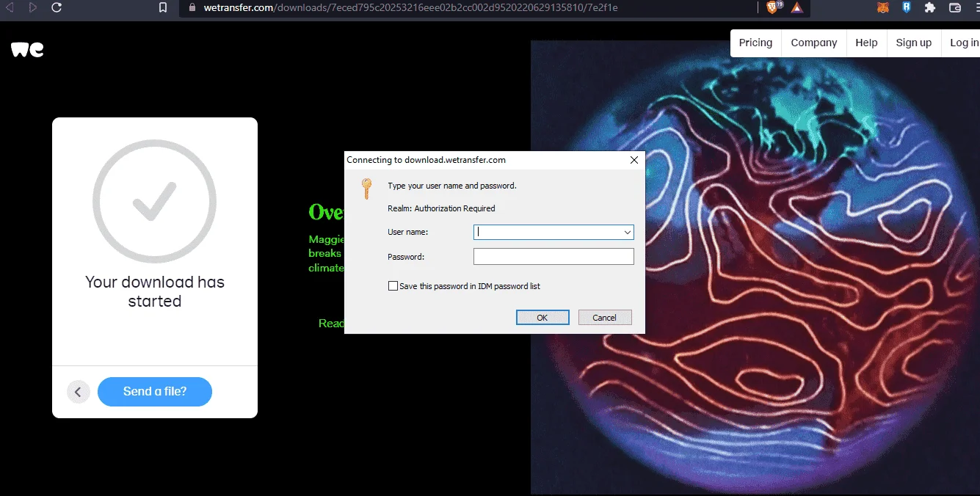
Task: Click the lock icon in address bar
Action: pyautogui.click(x=193, y=7)
